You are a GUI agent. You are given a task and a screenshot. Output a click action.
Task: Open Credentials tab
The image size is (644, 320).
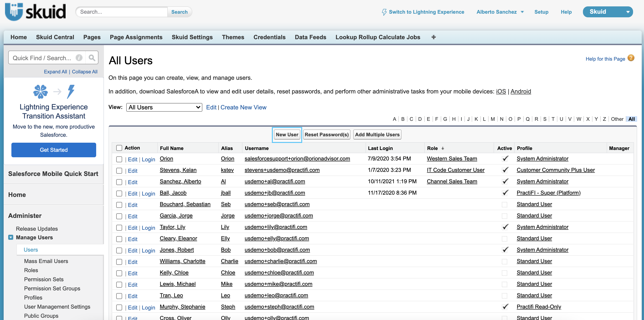pyautogui.click(x=269, y=37)
